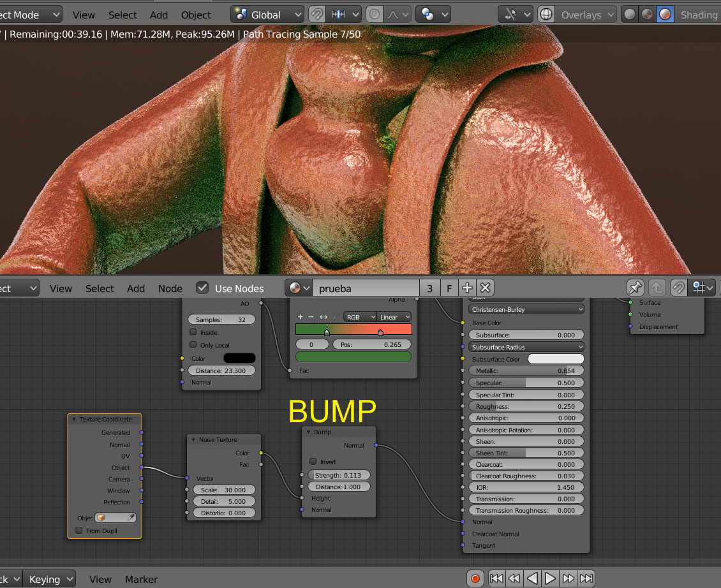Enable auto keyframe recording
This screenshot has width=721, height=588.
(475, 578)
